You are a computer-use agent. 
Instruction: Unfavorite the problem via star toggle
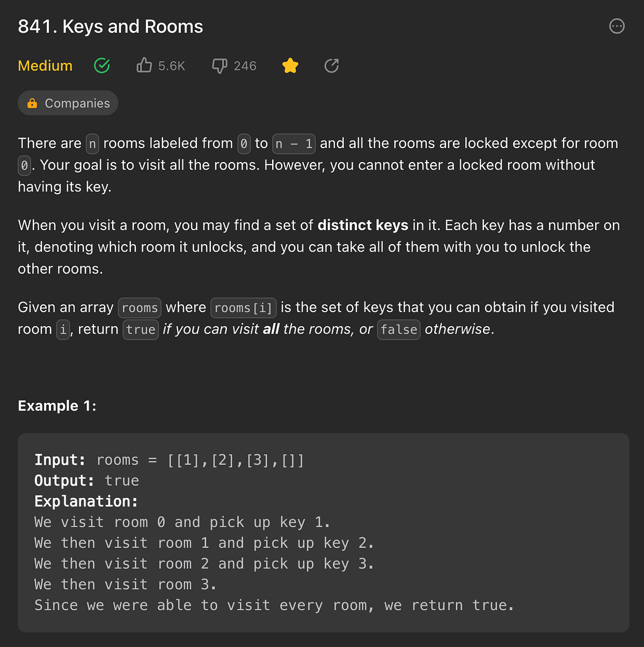[x=290, y=65]
